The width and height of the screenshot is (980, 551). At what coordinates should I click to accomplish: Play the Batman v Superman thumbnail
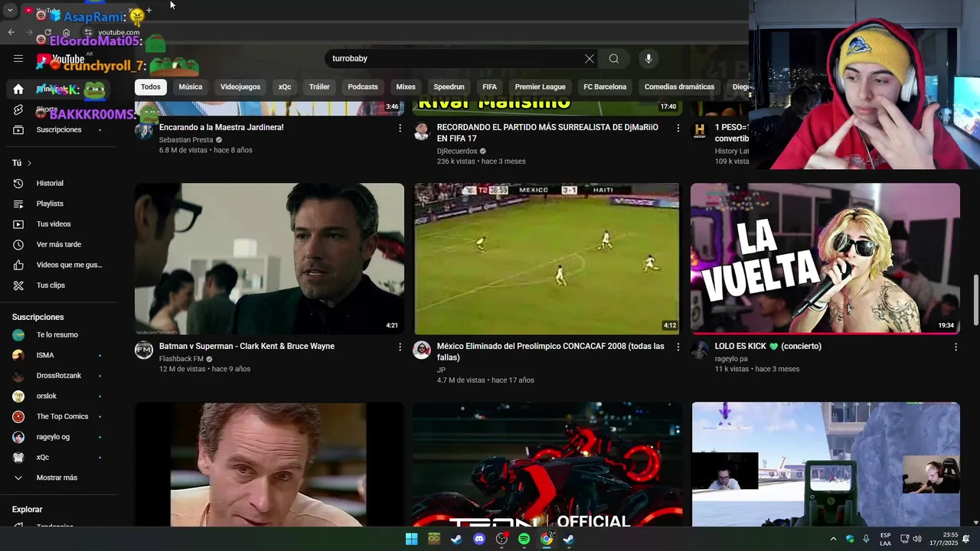(269, 259)
